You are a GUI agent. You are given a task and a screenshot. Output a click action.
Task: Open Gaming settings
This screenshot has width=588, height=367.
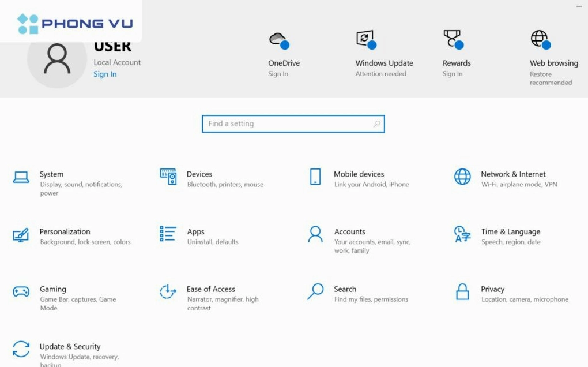(x=63, y=293)
